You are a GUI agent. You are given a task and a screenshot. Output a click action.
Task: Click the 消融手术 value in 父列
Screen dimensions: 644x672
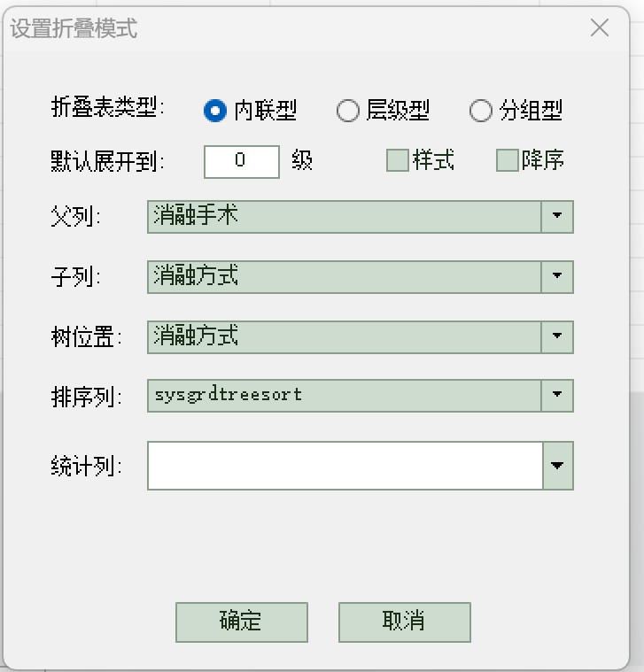(196, 215)
